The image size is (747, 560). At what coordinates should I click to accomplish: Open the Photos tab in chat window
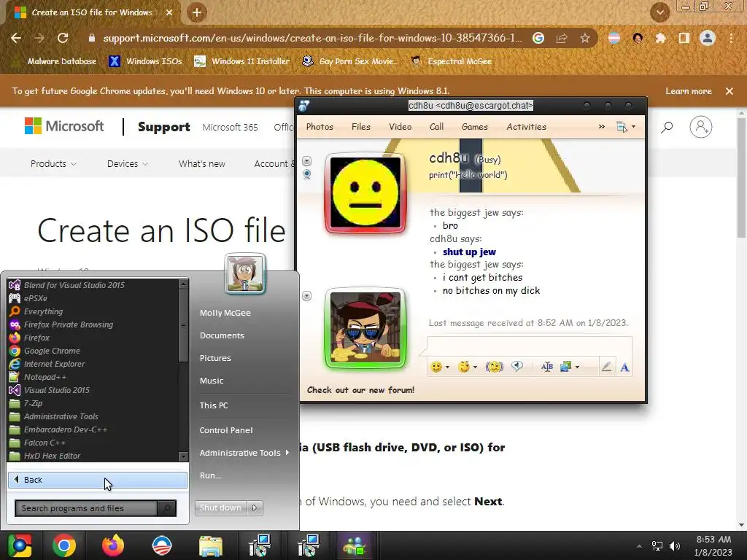click(320, 127)
